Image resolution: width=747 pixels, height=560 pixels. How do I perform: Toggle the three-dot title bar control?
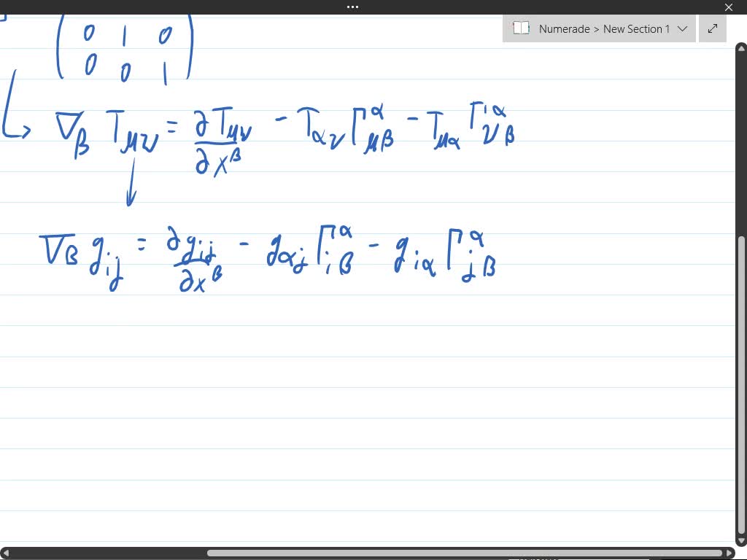(x=352, y=7)
